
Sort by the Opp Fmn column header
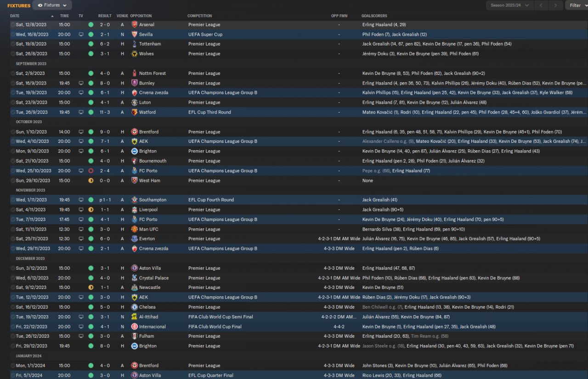[x=339, y=16]
